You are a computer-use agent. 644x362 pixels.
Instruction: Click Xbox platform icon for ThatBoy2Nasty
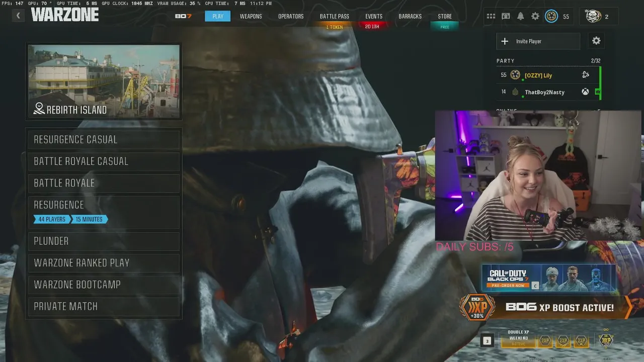(586, 92)
